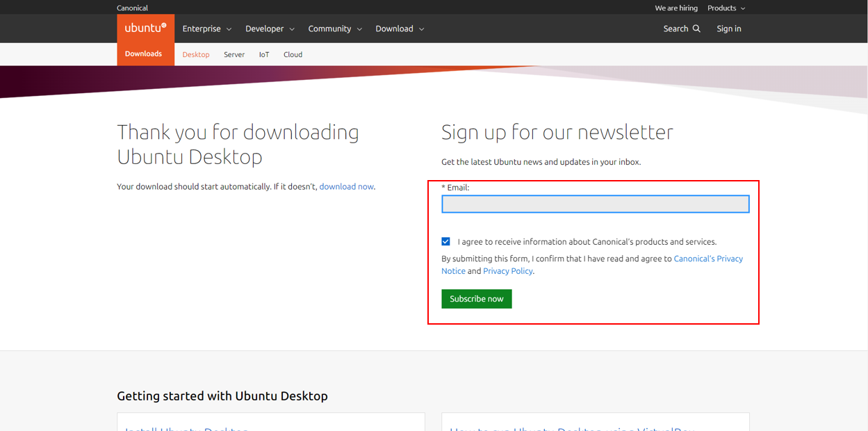Uncheck the agree to receive information checkbox
Screen dimensions: 868x431
(x=445, y=241)
